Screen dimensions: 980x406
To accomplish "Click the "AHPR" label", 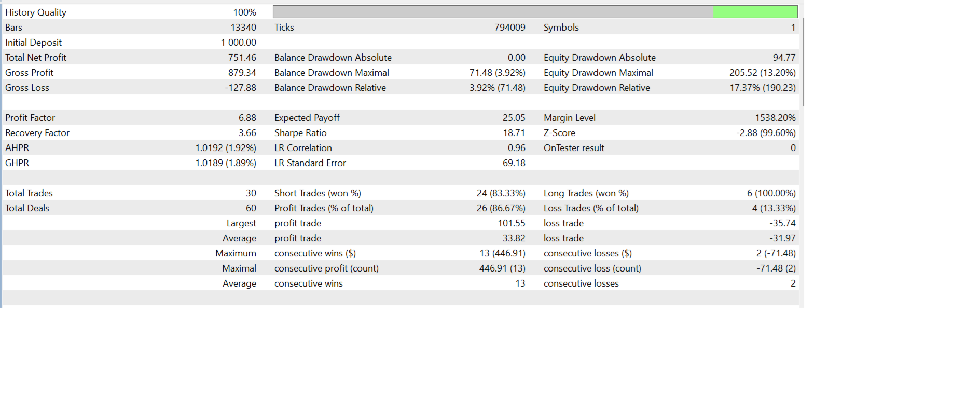I will coord(17,148).
